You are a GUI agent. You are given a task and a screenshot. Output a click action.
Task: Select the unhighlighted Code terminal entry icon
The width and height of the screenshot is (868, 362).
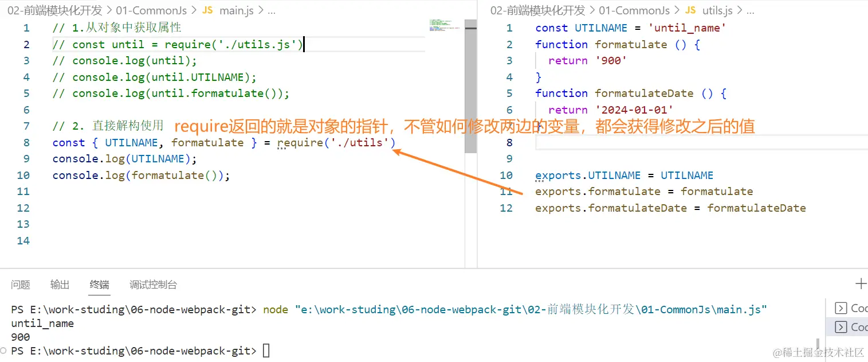(x=841, y=308)
